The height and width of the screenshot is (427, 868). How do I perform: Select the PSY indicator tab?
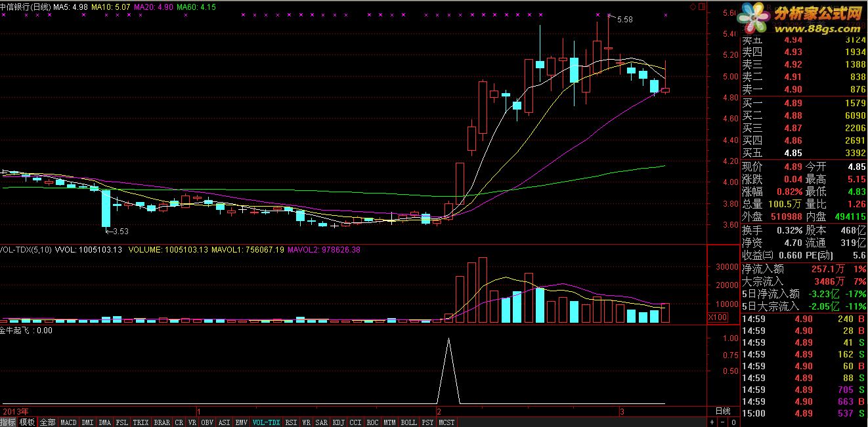(x=427, y=422)
